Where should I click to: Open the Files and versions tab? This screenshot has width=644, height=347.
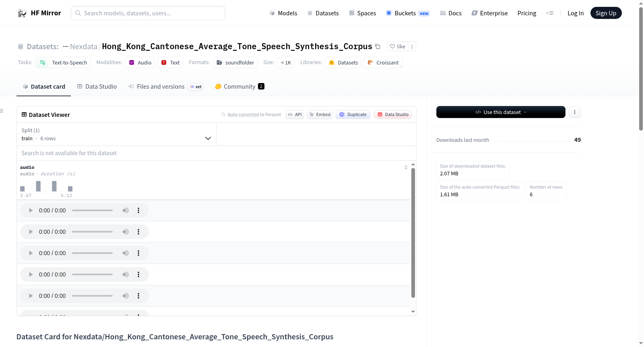[x=166, y=87]
